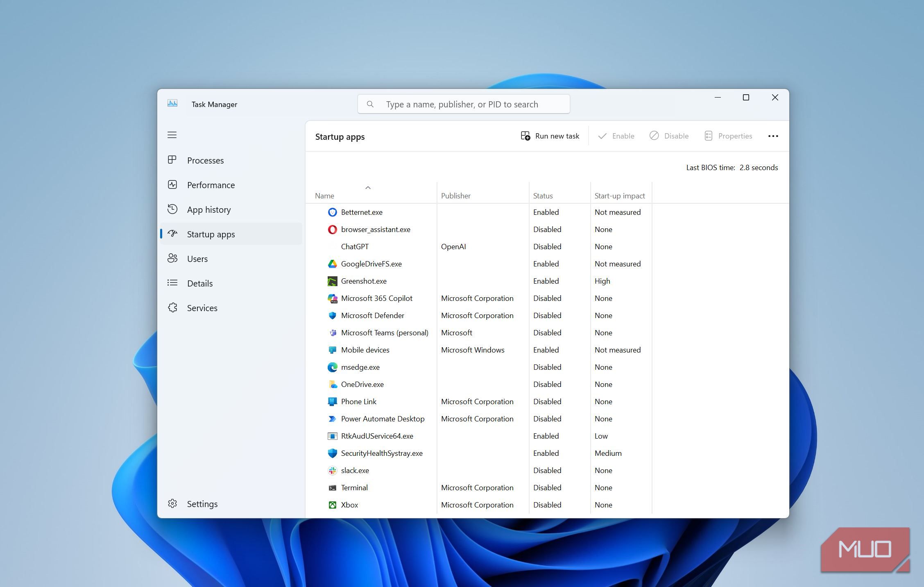Image resolution: width=924 pixels, height=587 pixels.
Task: Click RtkAudUService64's Low impact value
Action: [x=601, y=436]
